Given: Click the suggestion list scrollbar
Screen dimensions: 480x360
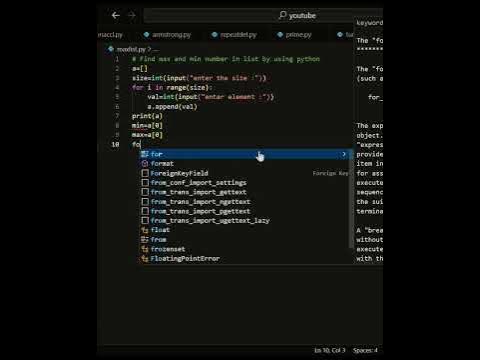Looking at the screenshot, I should tap(351, 198).
